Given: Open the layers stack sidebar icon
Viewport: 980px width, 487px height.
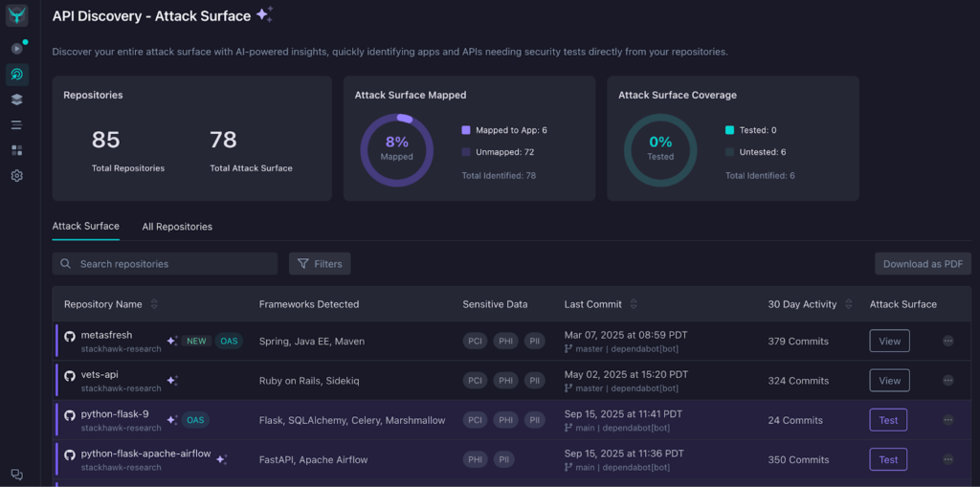Looking at the screenshot, I should (17, 100).
